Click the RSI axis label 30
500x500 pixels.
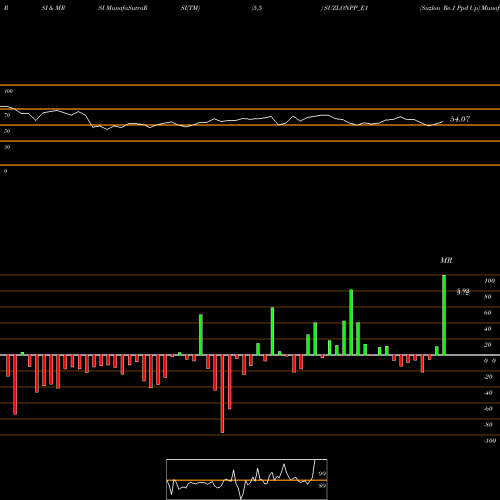coord(7,147)
